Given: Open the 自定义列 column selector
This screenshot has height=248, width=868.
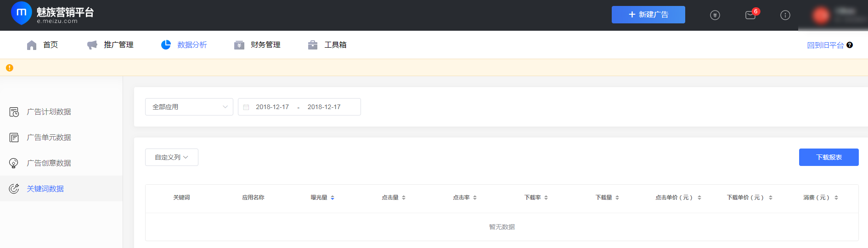Looking at the screenshot, I should pyautogui.click(x=171, y=157).
